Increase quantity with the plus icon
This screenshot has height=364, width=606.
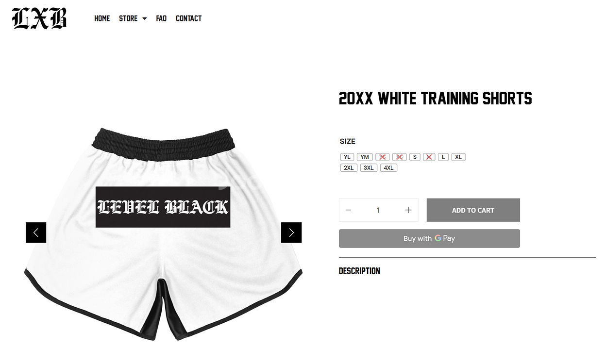[408, 210]
